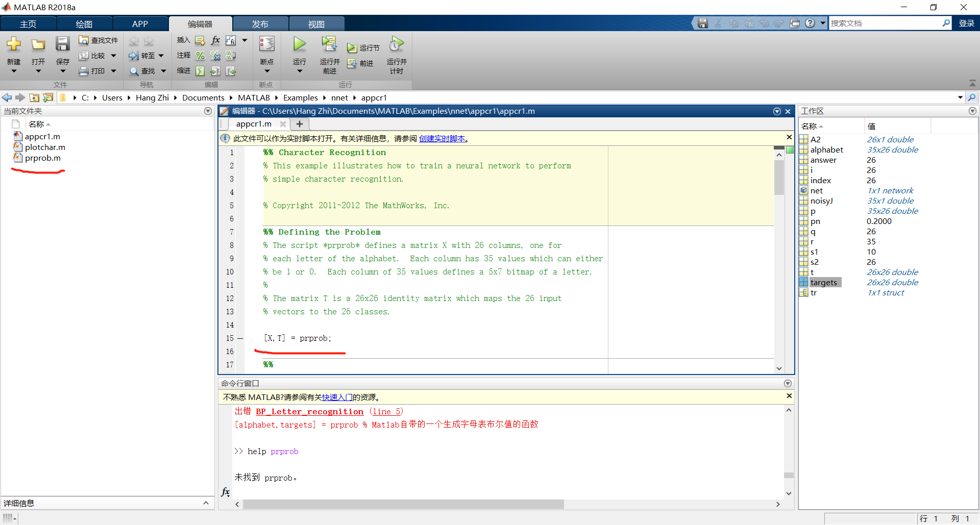This screenshot has width=980, height=525.
Task: Click the Compare (比较) icon
Action: click(84, 56)
